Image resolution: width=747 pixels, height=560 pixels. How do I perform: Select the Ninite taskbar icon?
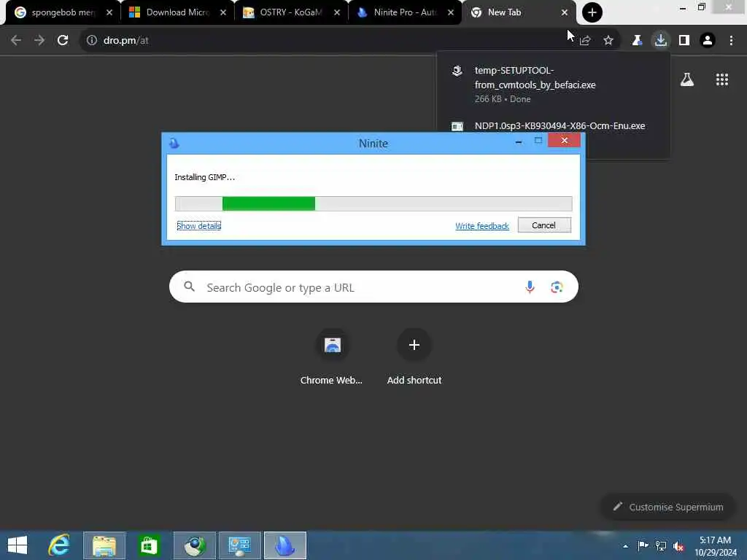pyautogui.click(x=285, y=545)
